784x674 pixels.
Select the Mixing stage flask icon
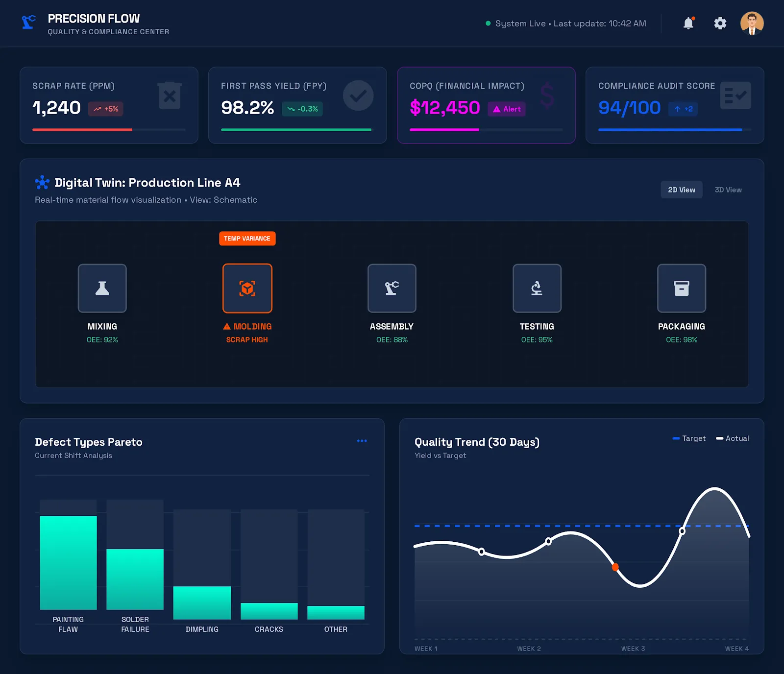point(102,288)
